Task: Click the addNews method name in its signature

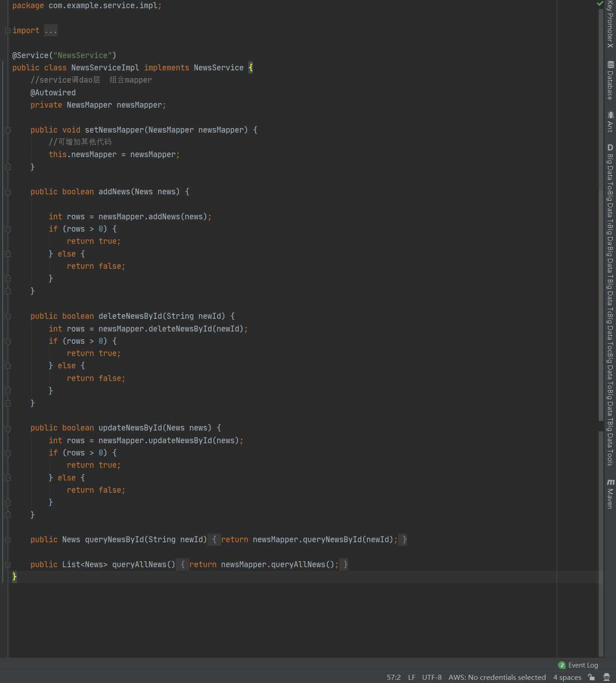Action: 114,192
